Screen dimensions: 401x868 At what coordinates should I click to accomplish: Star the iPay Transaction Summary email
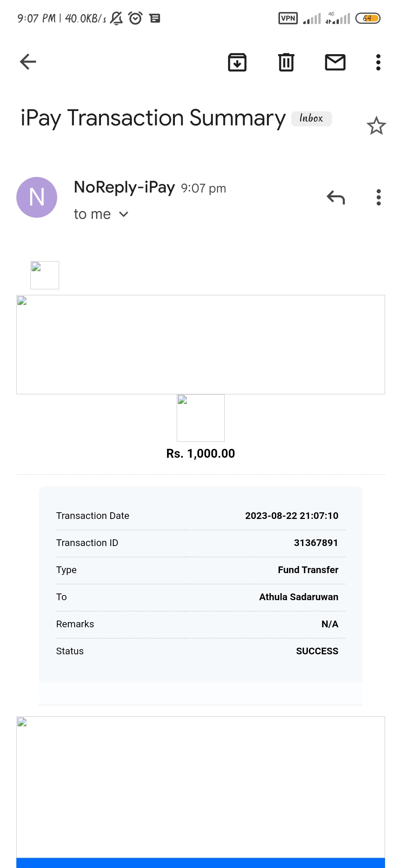[376, 126]
